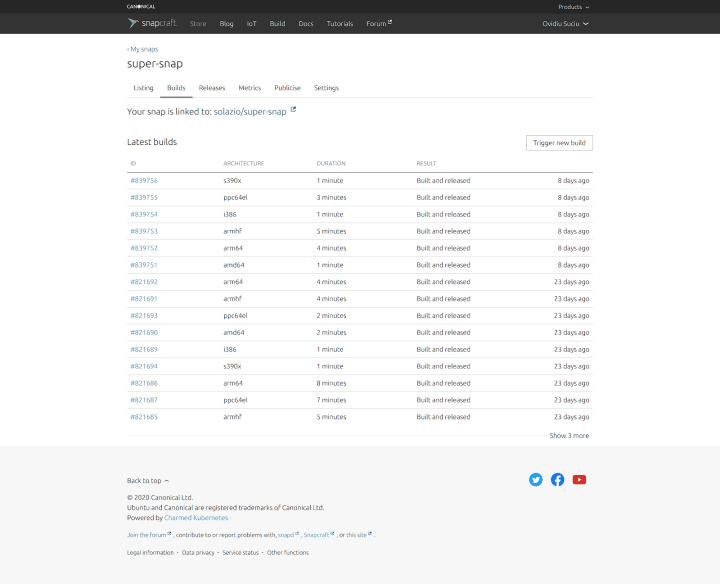Image resolution: width=720 pixels, height=584 pixels.
Task: Open build #821689
Action: (x=144, y=349)
